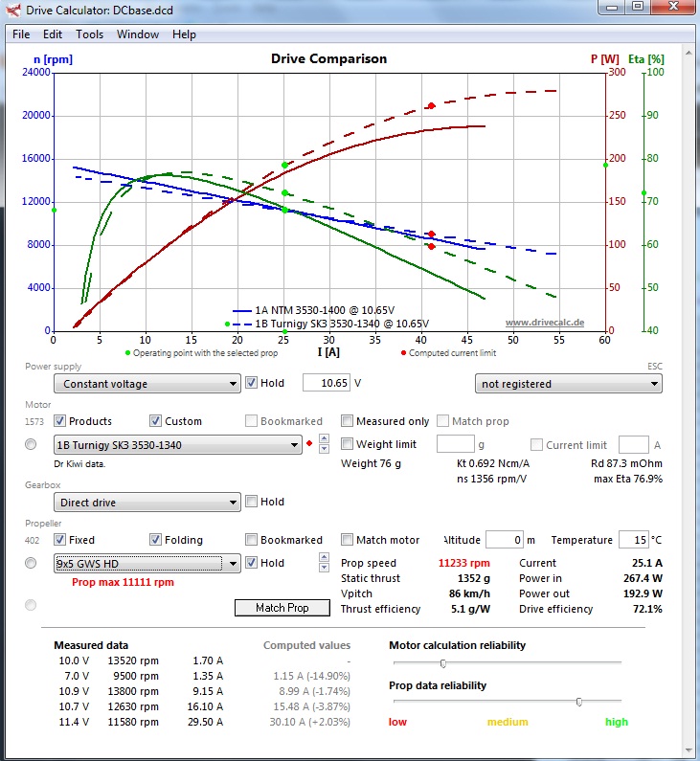Click the red diamond marker beside motor dropdown
700x761 pixels.
(308, 445)
